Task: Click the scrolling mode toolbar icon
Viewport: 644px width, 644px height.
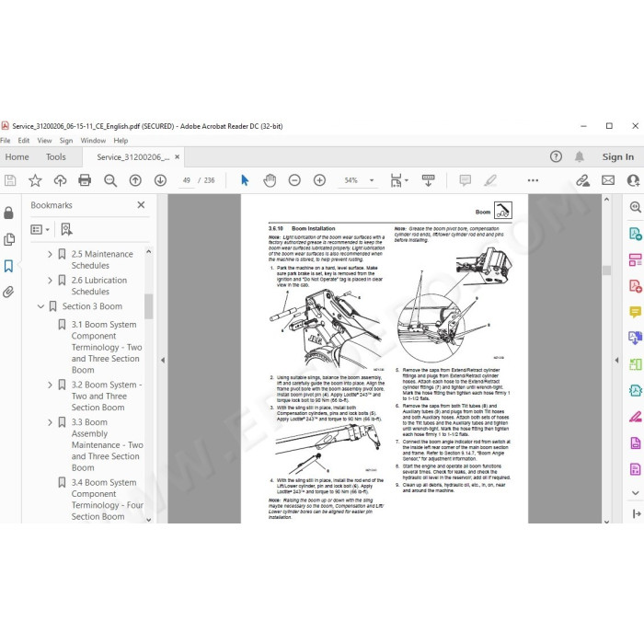Action: coord(428,180)
